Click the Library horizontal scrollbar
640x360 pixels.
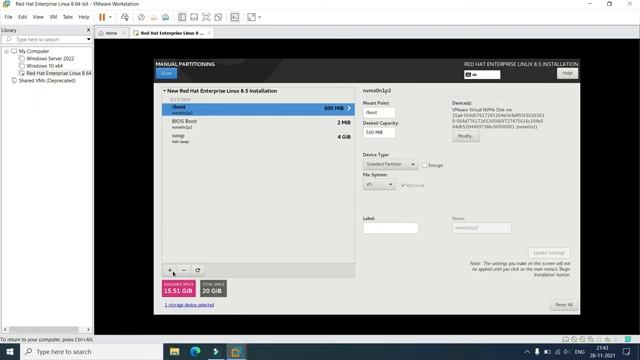click(x=44, y=329)
